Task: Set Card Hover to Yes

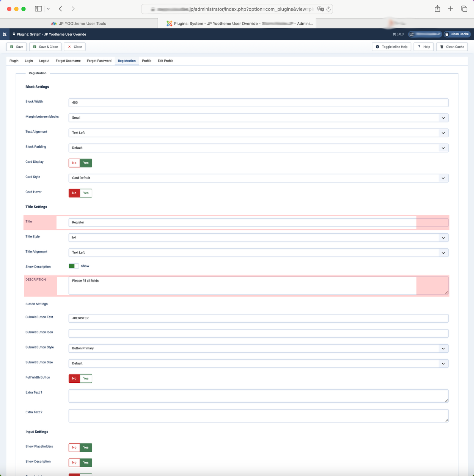Action: tap(86, 193)
